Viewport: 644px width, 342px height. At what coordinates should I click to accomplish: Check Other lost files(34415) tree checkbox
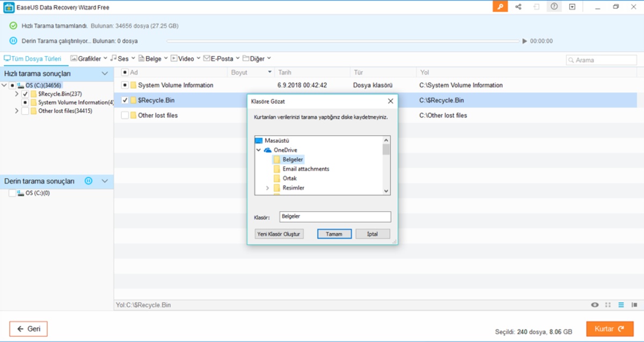pos(25,111)
